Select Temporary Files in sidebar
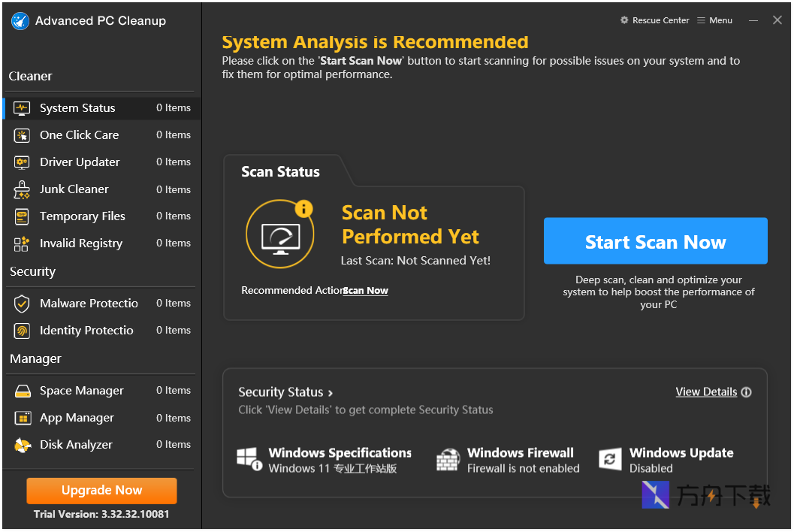Screen dimensions: 794x532 (101, 216)
